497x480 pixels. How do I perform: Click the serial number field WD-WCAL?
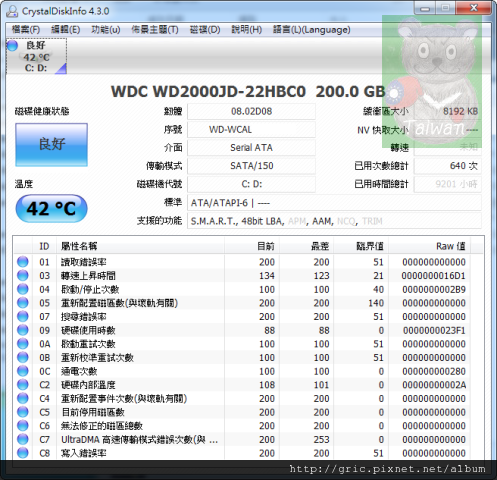tap(251, 129)
